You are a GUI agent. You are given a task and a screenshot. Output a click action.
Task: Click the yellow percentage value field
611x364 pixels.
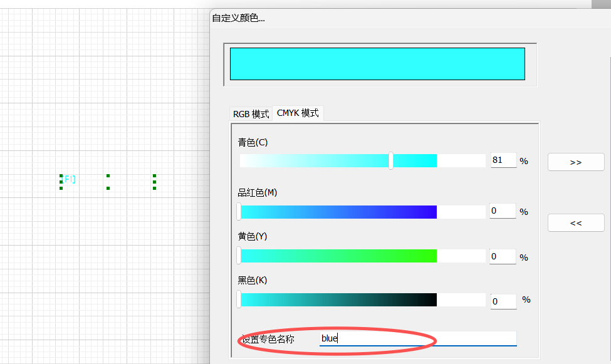point(502,256)
